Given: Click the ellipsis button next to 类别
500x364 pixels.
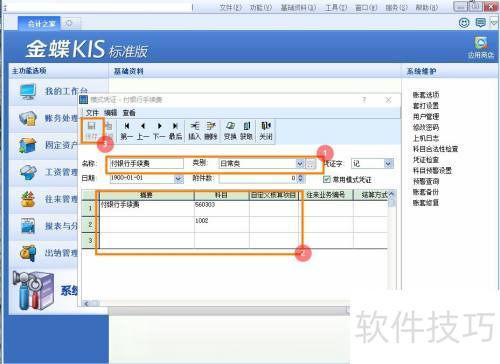Looking at the screenshot, I should tap(311, 163).
